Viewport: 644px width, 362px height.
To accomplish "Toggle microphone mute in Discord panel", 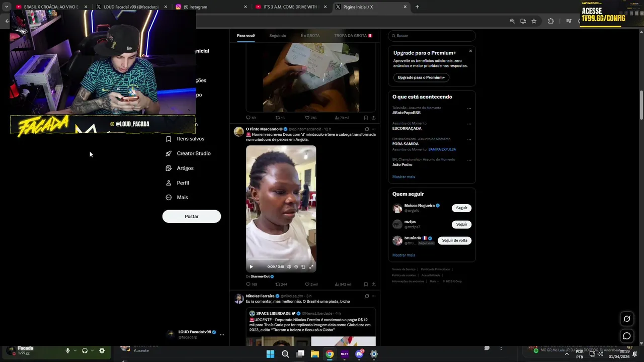I will (67, 350).
